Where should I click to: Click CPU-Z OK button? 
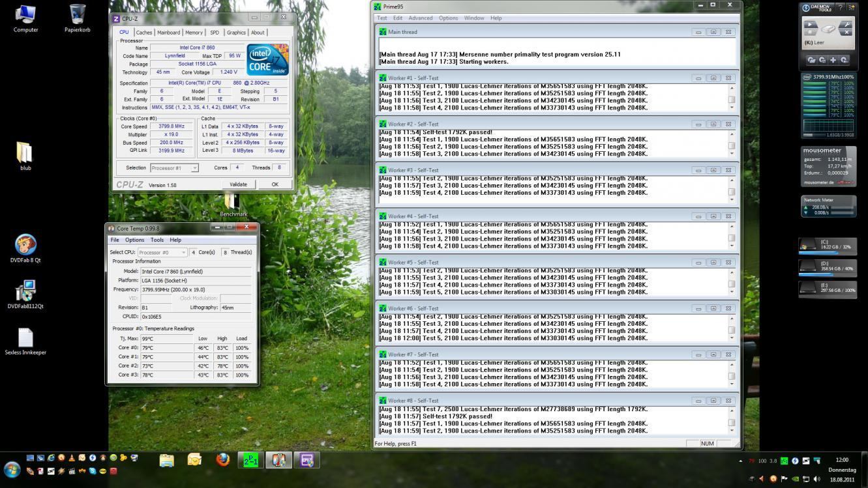pos(275,184)
